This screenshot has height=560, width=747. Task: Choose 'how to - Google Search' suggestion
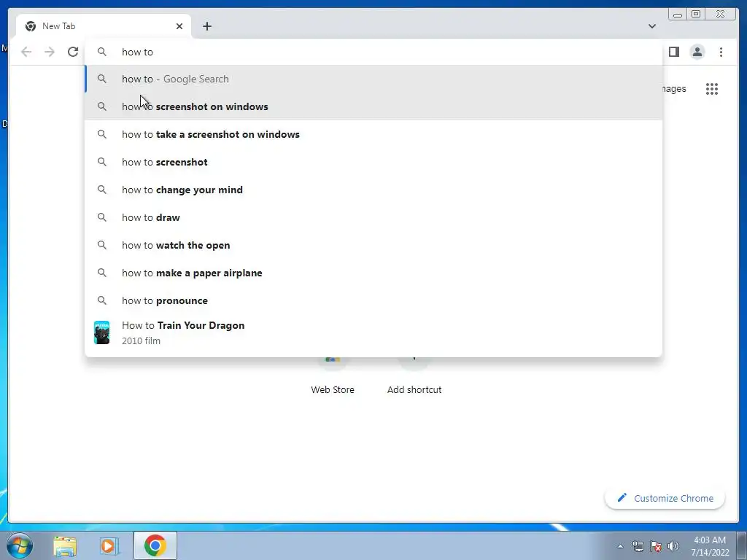click(x=373, y=79)
